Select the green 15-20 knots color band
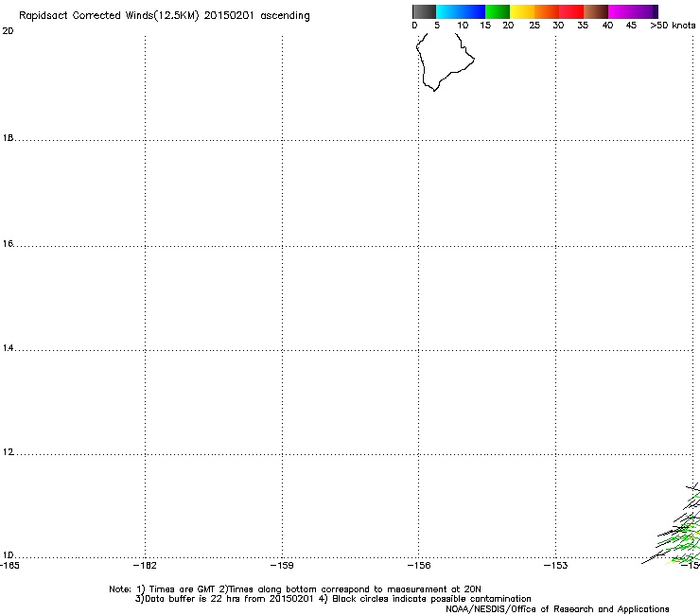The height and width of the screenshot is (615, 700). click(498, 11)
